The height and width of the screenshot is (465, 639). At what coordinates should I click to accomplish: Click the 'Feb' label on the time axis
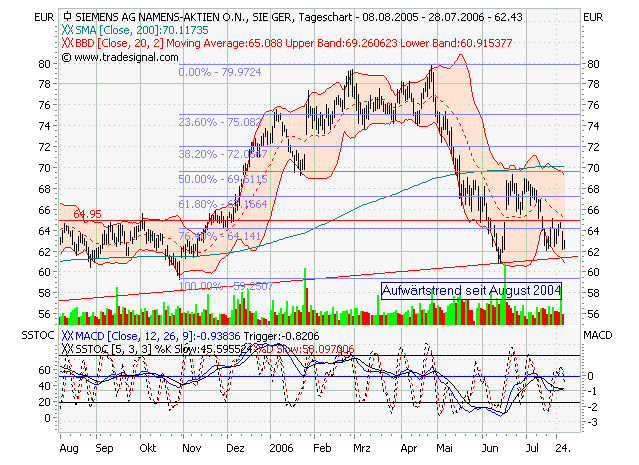point(322,448)
